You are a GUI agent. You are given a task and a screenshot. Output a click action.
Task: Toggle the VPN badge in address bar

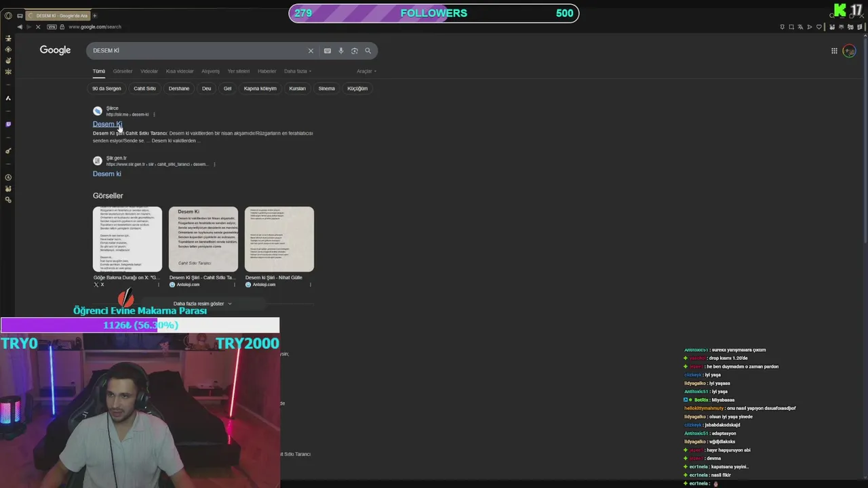[52, 27]
